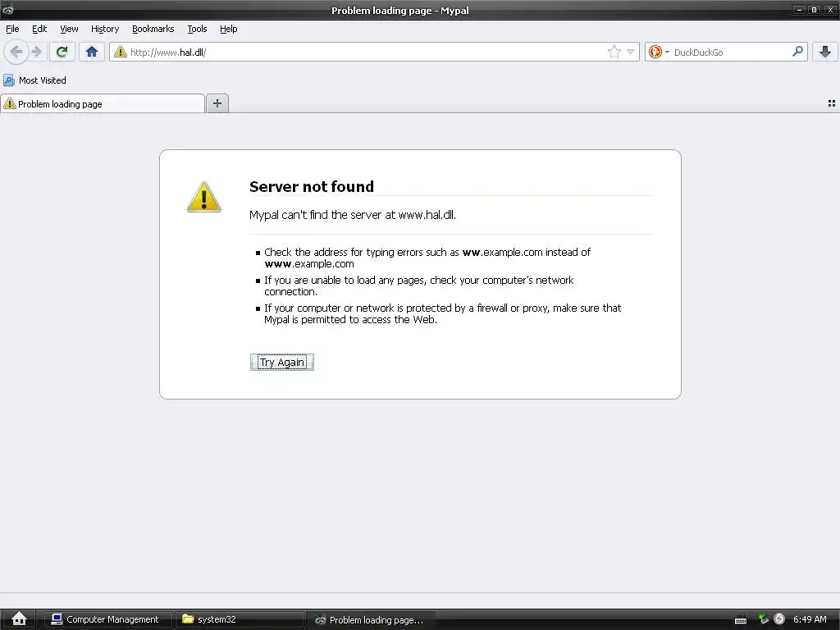840x630 pixels.
Task: Switch to Computer Management in taskbar
Action: [107, 619]
